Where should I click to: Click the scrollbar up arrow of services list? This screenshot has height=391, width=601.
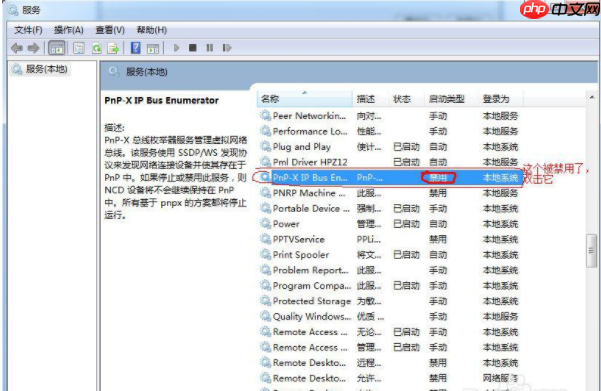[592, 98]
